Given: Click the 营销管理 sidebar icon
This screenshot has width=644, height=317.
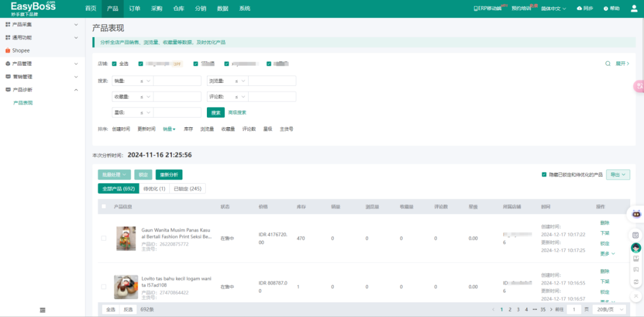Looking at the screenshot, I should click(x=7, y=76).
